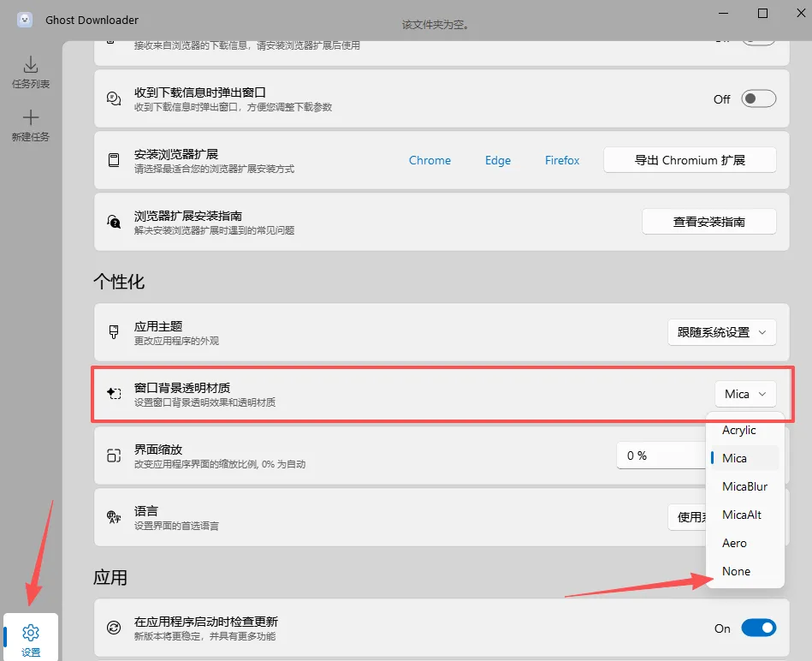Click the popup window chat icon
The width and height of the screenshot is (812, 661).
point(114,98)
